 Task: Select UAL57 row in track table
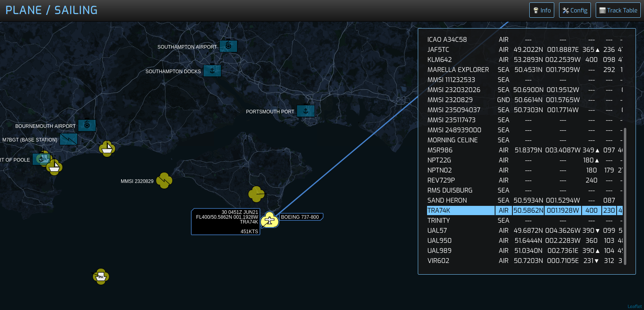click(525, 230)
